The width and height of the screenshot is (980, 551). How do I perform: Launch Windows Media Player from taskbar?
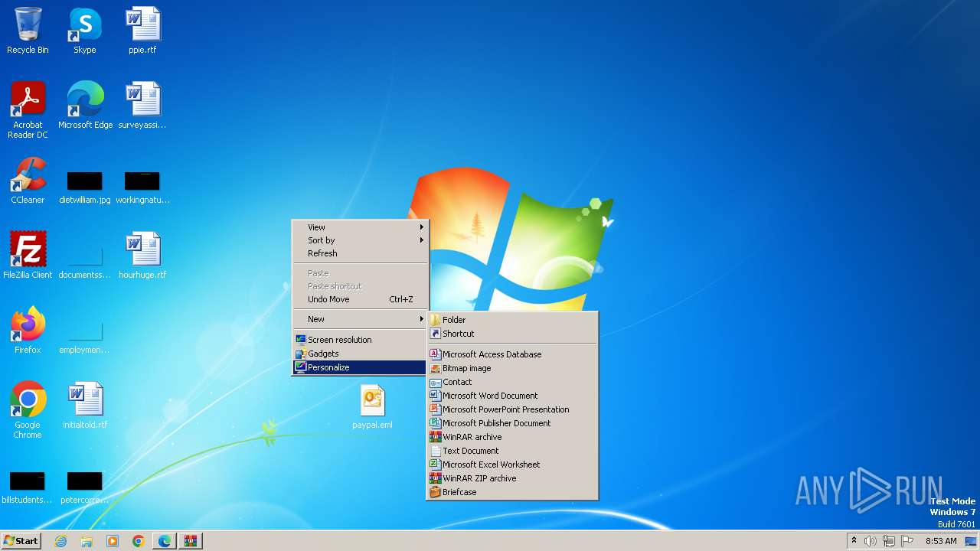tap(113, 541)
